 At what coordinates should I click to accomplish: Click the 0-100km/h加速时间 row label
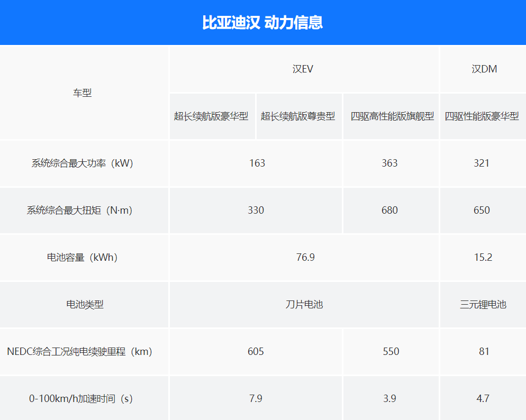84,398
